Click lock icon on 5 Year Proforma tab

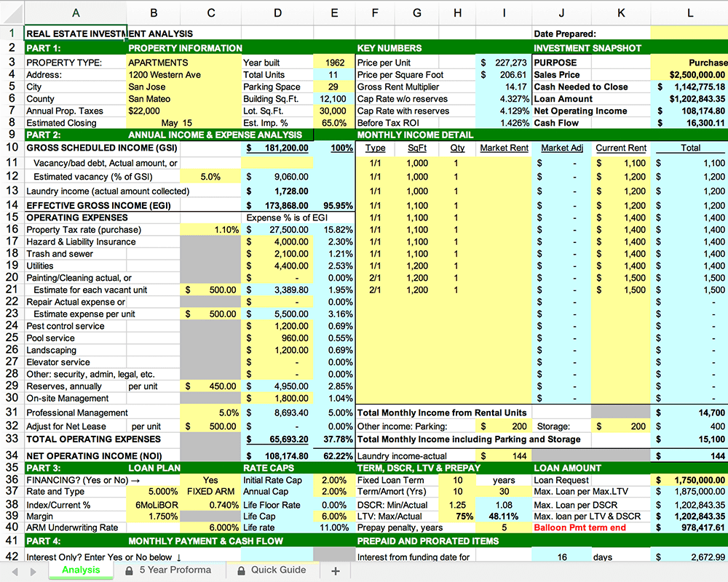(x=130, y=570)
